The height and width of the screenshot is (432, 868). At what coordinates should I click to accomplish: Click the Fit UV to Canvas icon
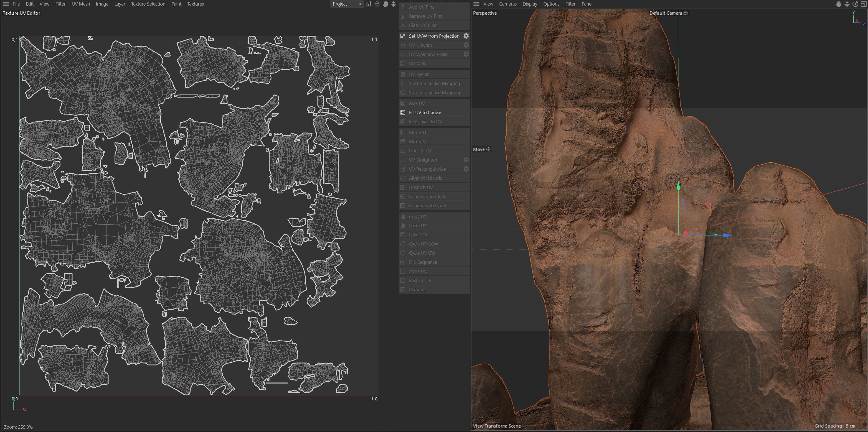[403, 113]
